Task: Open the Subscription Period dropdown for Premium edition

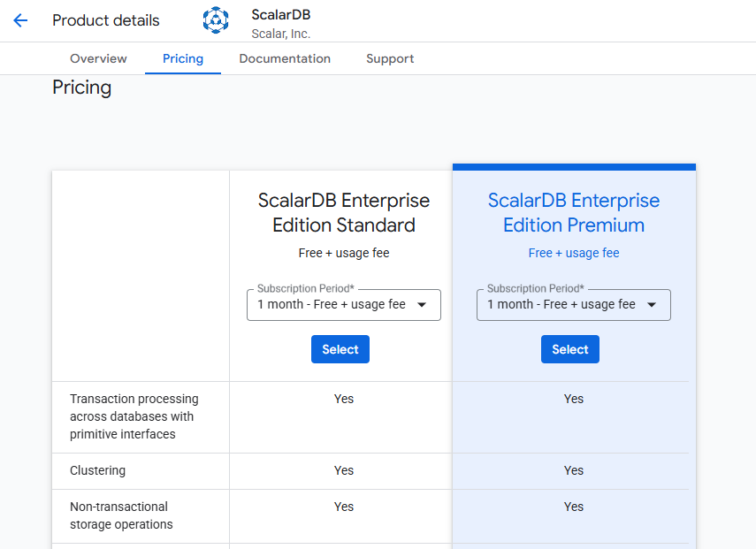Action: 573,304
